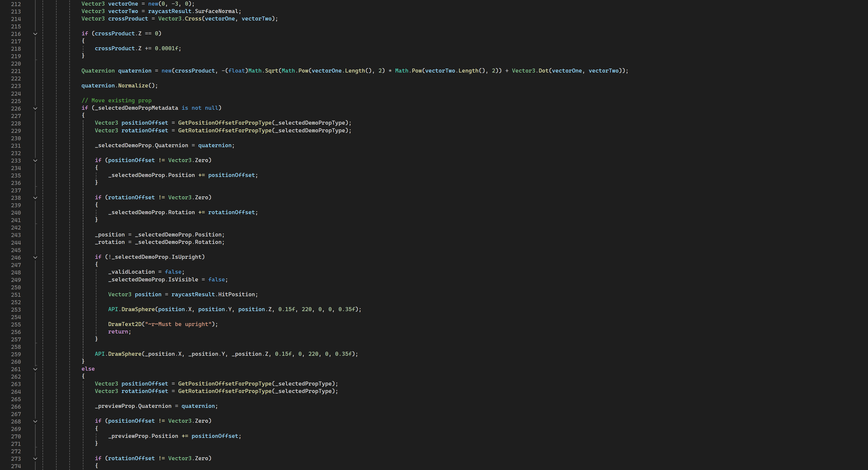Click line number 212
The width and height of the screenshot is (868, 470).
pos(15,4)
